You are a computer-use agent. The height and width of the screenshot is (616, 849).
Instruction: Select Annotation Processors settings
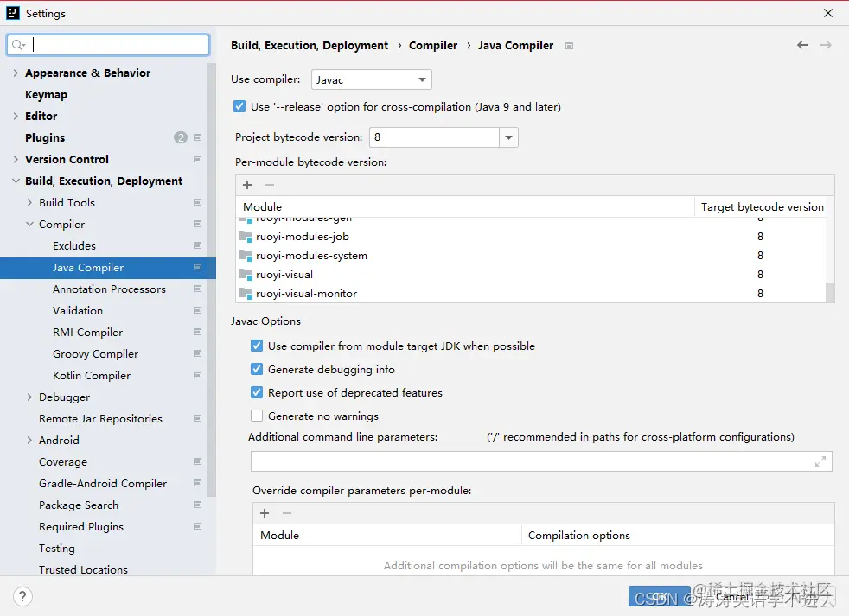tap(109, 289)
